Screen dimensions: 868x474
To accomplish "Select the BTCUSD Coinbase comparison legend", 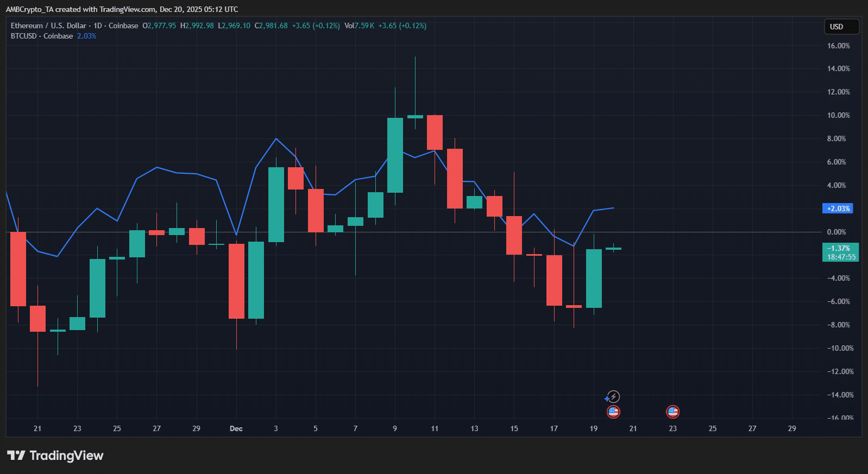I will point(42,36).
